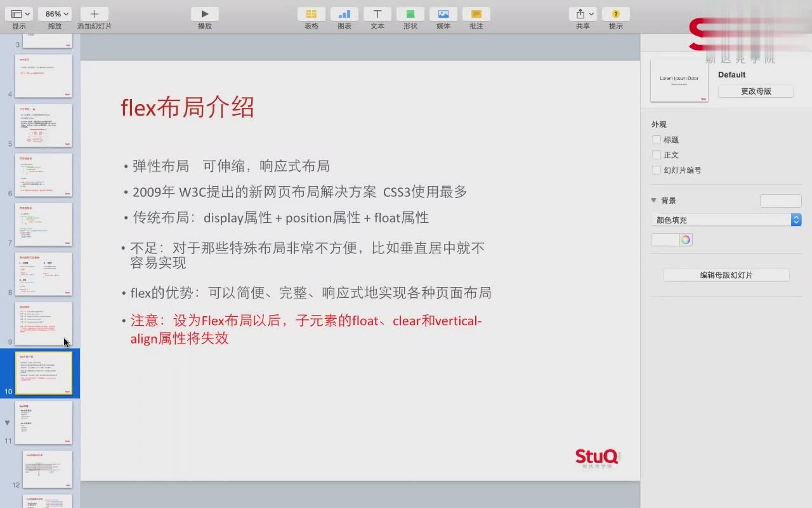Click the 外观 section heading
Image resolution: width=812 pixels, height=508 pixels.
point(659,124)
